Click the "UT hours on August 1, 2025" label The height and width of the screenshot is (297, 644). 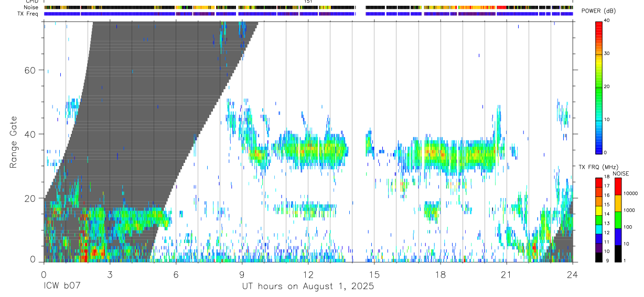click(308, 287)
